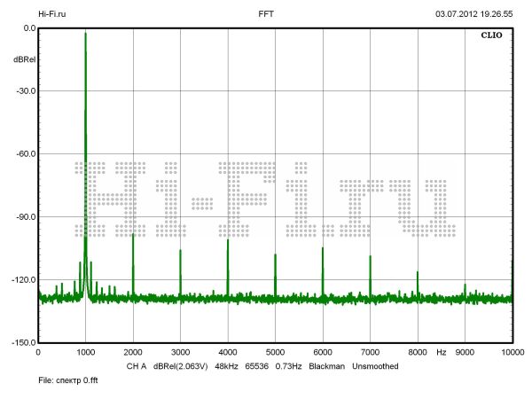Click the harmonic peak at 7000 Hz

click(370, 258)
